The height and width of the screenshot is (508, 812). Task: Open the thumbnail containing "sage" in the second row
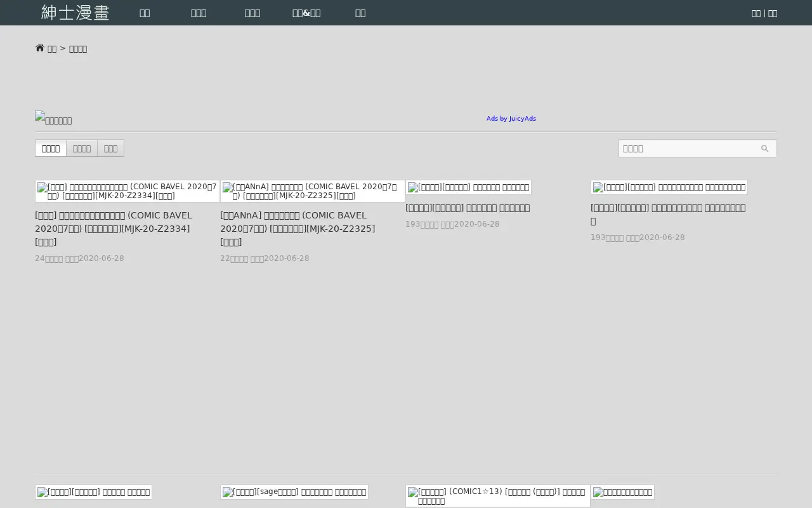click(294, 492)
